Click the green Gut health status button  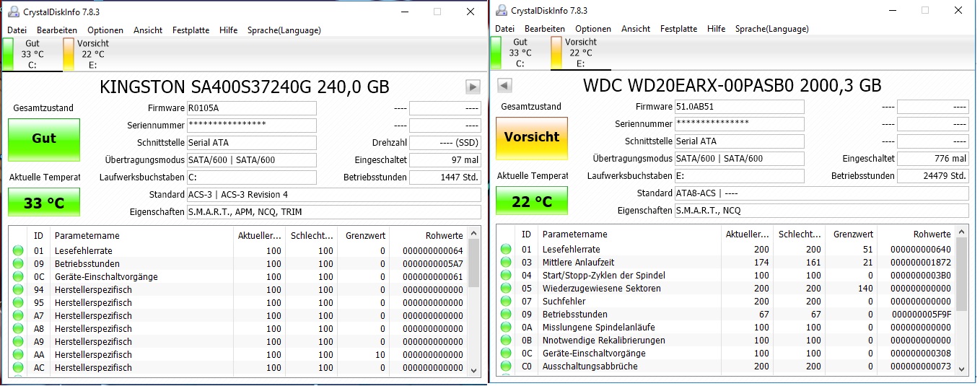coord(44,140)
